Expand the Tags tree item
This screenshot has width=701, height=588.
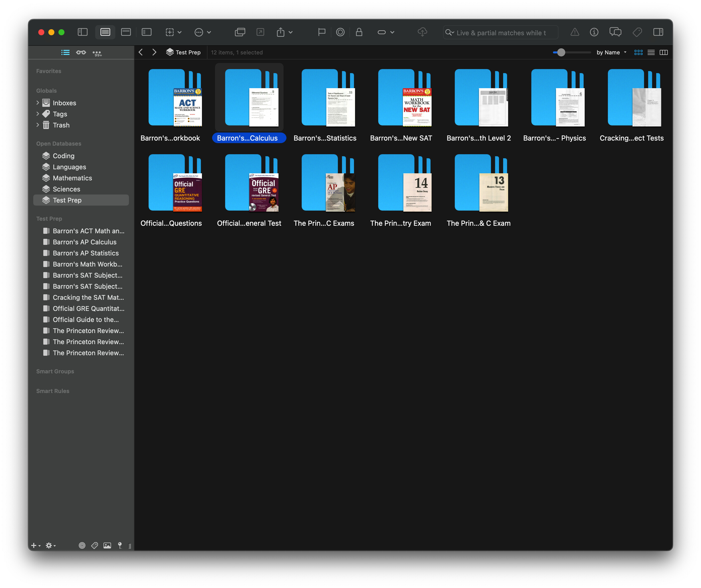pyautogui.click(x=38, y=114)
